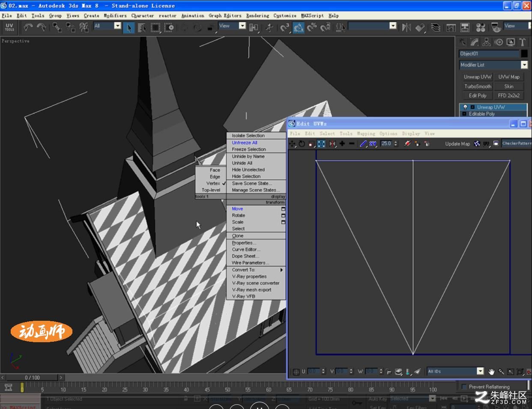Choose 'Clone' in the quad menu

238,236
